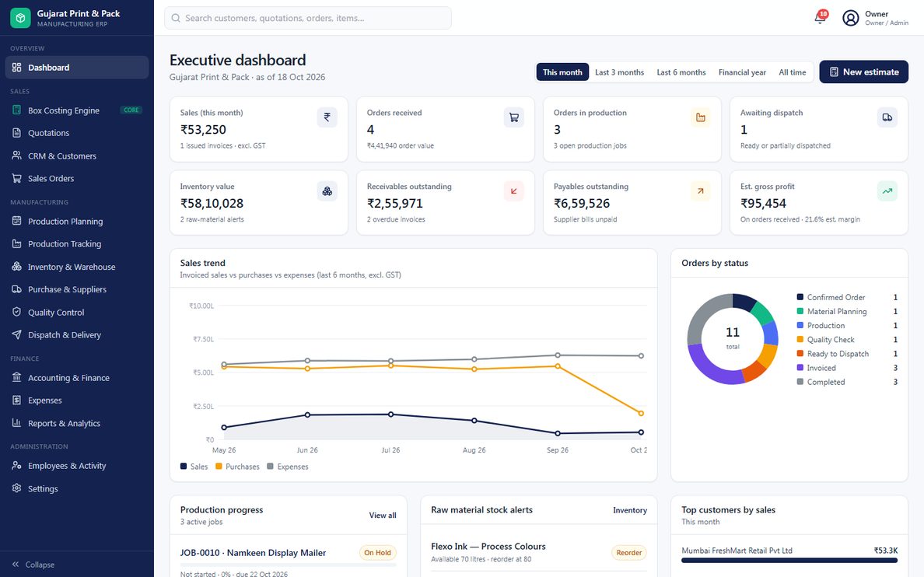924x577 pixels.
Task: Click Flexo Ink — Process Colours alert
Action: click(488, 547)
